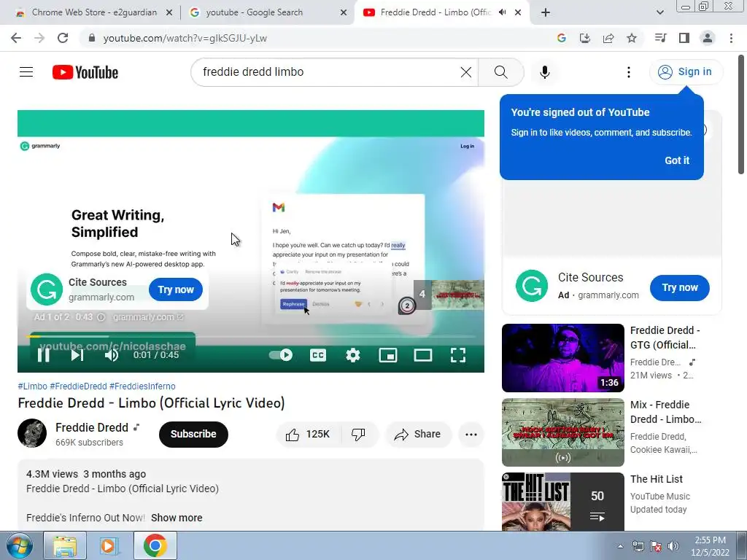The image size is (747, 560).
Task: Start voice search with microphone icon
Action: pyautogui.click(x=544, y=72)
